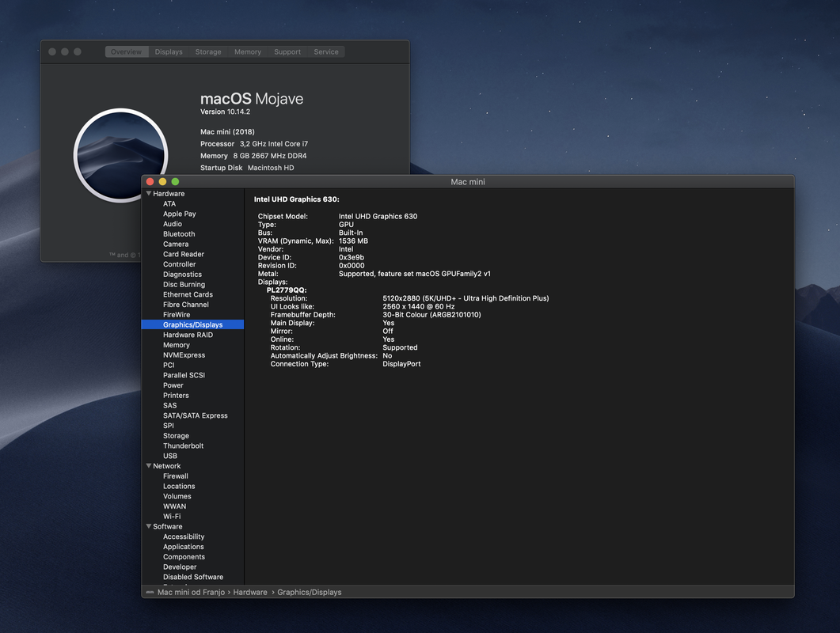840x633 pixels.
Task: Select Wi-Fi under Network
Action: click(x=172, y=517)
